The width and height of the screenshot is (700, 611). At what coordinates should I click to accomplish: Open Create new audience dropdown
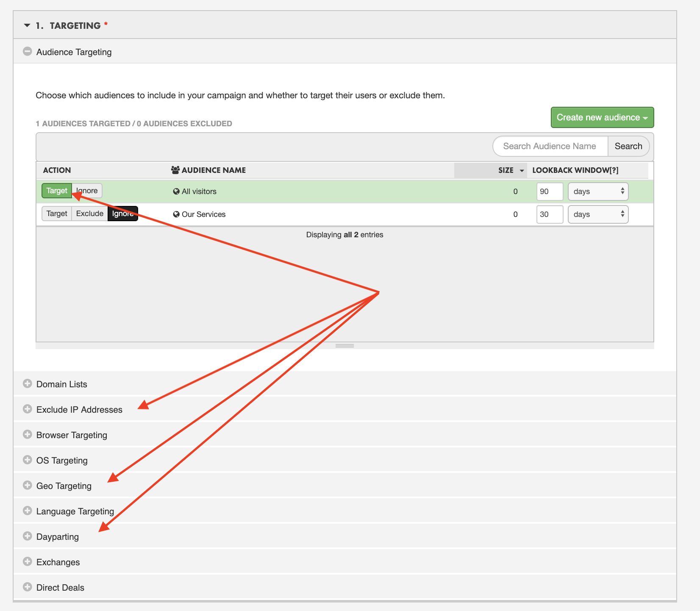point(602,117)
